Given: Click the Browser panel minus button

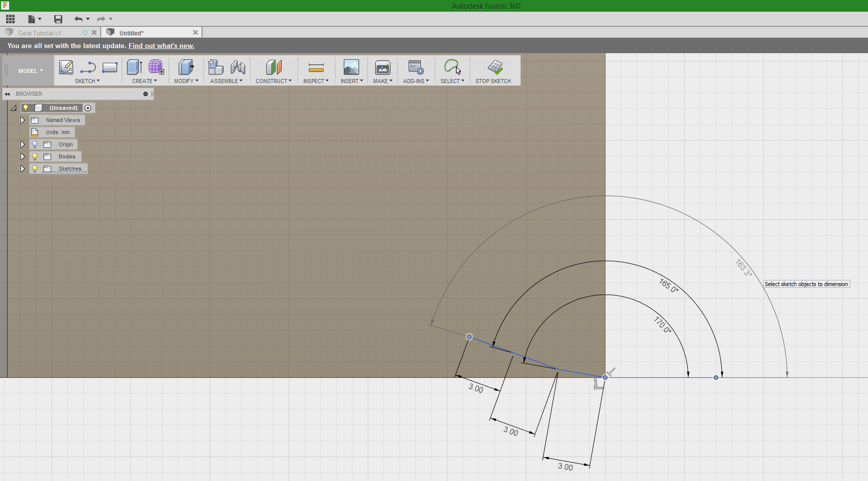Looking at the screenshot, I should [x=145, y=94].
